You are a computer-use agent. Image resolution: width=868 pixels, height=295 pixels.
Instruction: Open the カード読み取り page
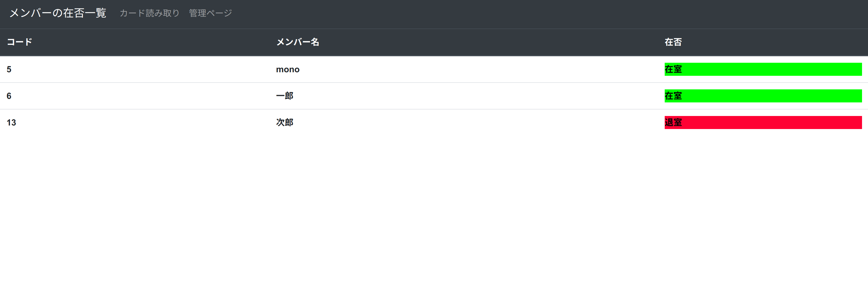[x=149, y=13]
